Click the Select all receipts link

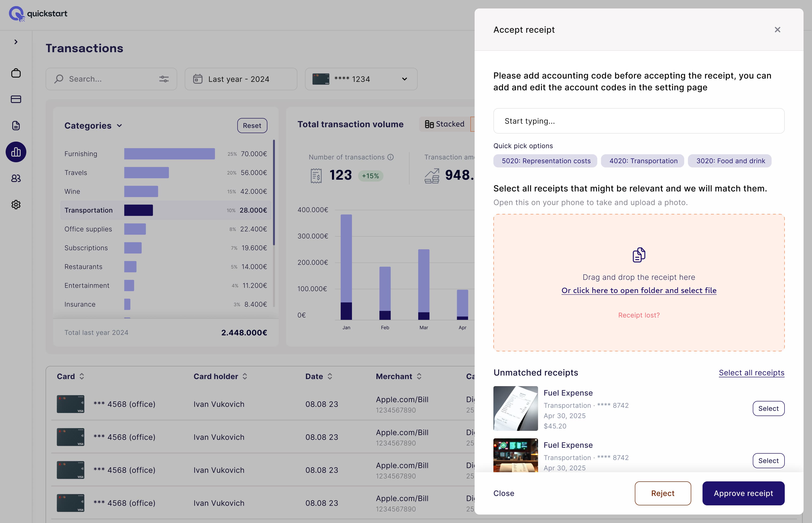pos(751,372)
